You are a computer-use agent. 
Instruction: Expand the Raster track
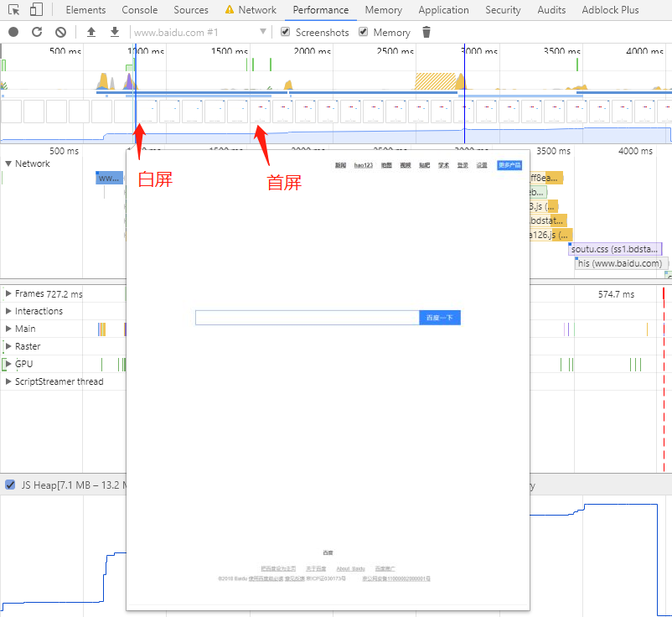pos(8,346)
